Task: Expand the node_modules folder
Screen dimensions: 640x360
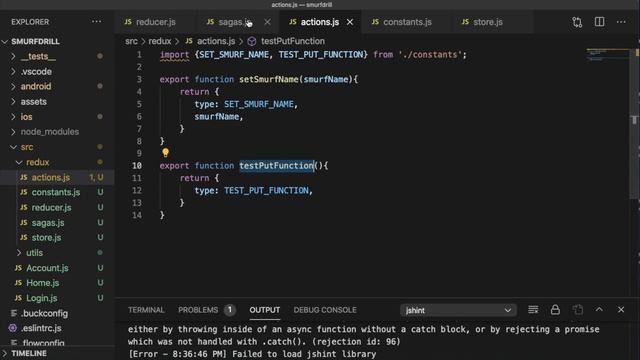Action: pyautogui.click(x=50, y=132)
